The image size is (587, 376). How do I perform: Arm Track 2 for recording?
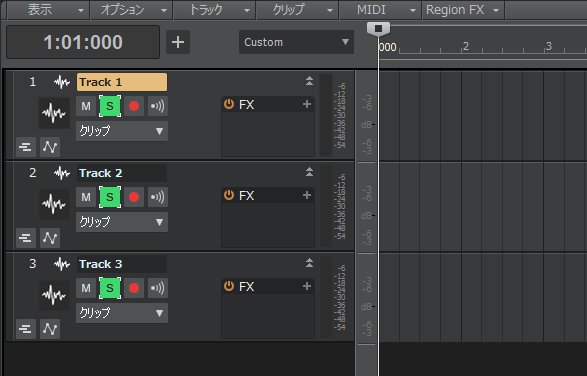pos(134,197)
